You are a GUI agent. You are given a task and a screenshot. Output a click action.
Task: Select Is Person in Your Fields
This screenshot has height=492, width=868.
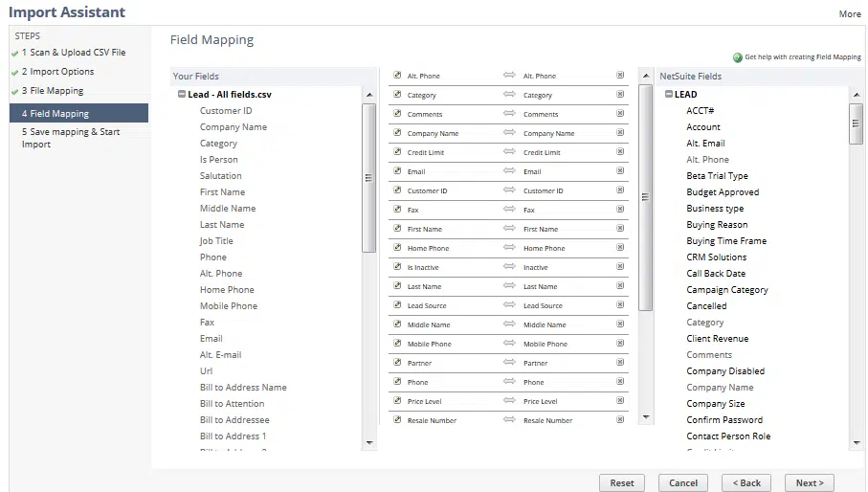click(218, 160)
